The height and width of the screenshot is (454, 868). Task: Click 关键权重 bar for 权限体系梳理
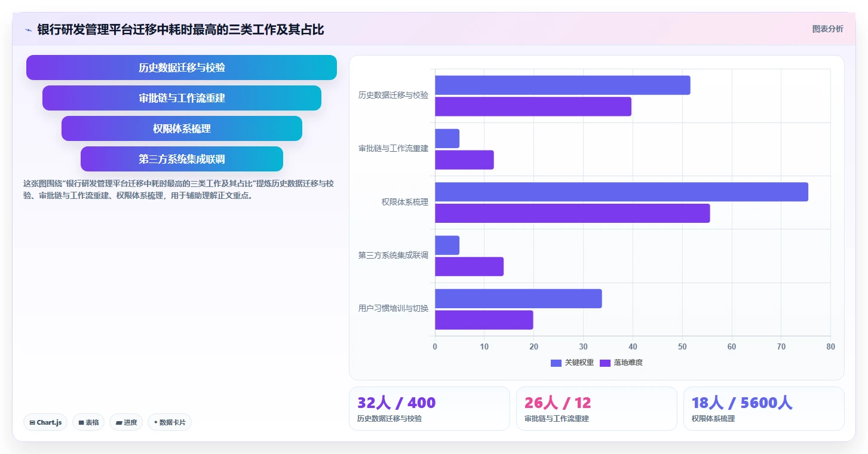click(621, 192)
